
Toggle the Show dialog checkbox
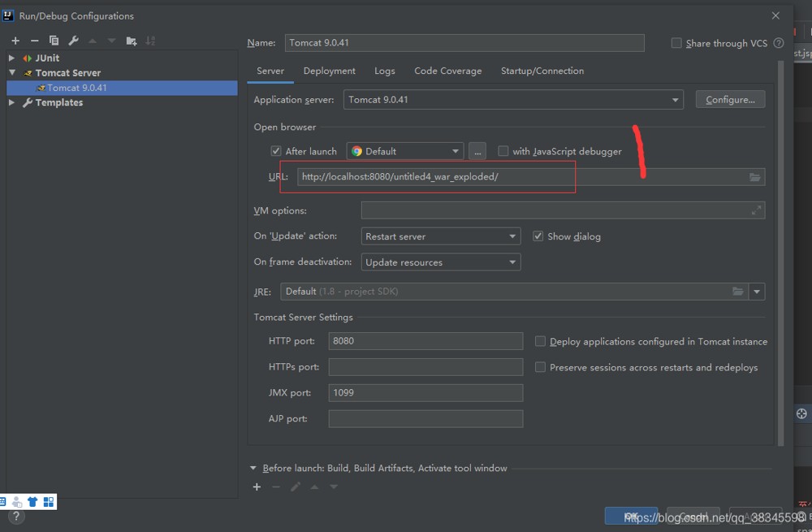(x=538, y=236)
